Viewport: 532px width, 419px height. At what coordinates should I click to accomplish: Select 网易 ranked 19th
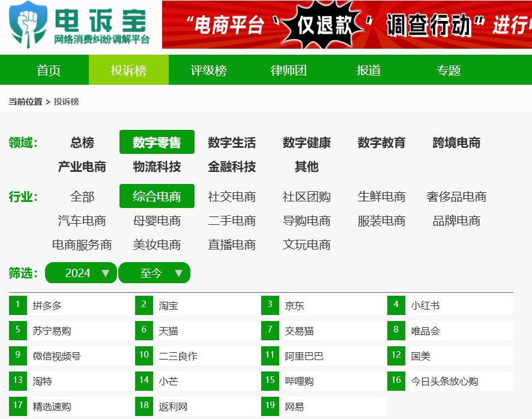(x=324, y=406)
